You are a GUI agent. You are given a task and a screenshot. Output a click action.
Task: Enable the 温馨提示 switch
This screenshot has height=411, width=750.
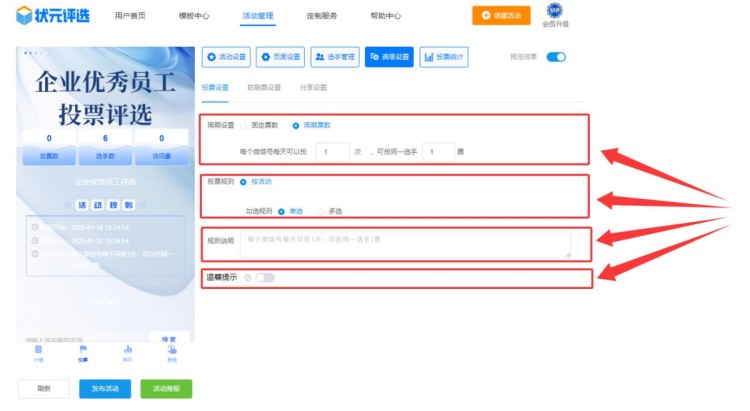pos(265,277)
